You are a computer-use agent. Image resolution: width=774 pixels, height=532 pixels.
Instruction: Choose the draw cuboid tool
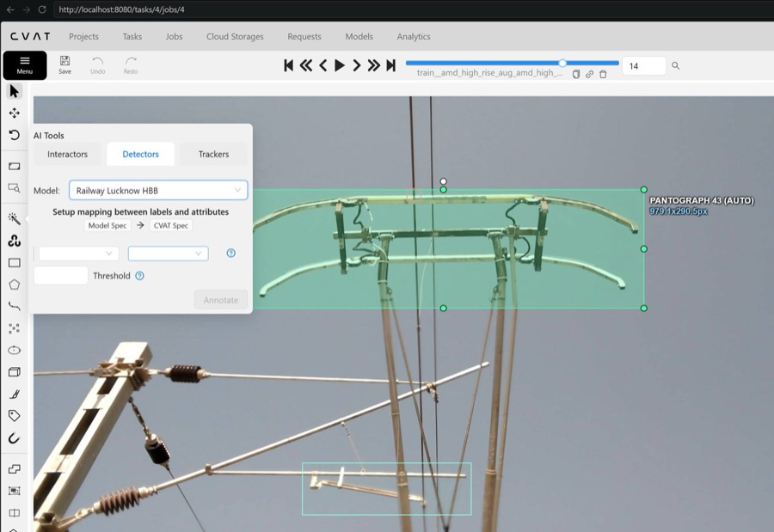tap(15, 371)
